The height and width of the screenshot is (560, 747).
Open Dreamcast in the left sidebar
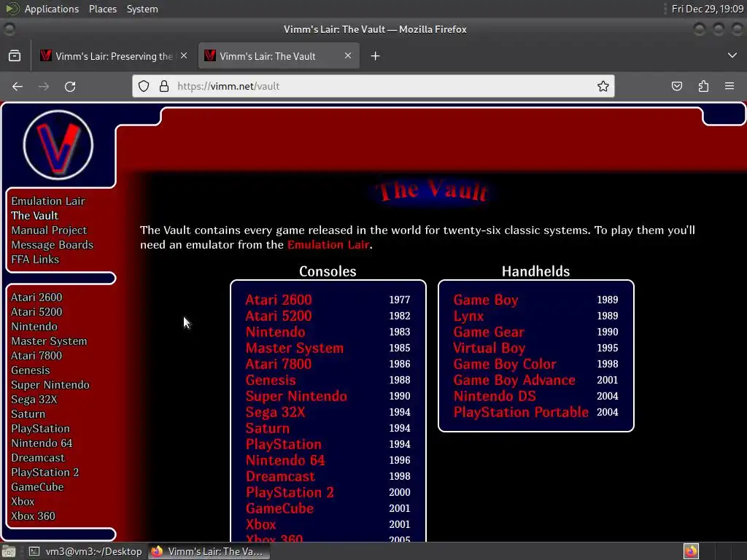click(x=38, y=458)
